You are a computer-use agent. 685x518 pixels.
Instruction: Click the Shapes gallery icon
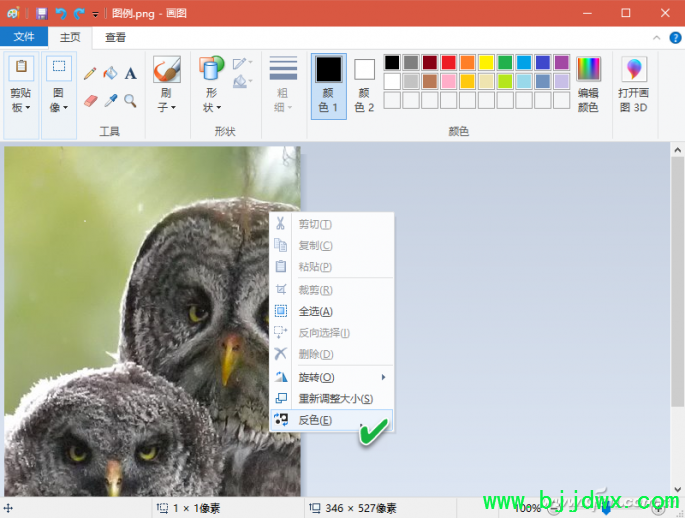pos(211,69)
